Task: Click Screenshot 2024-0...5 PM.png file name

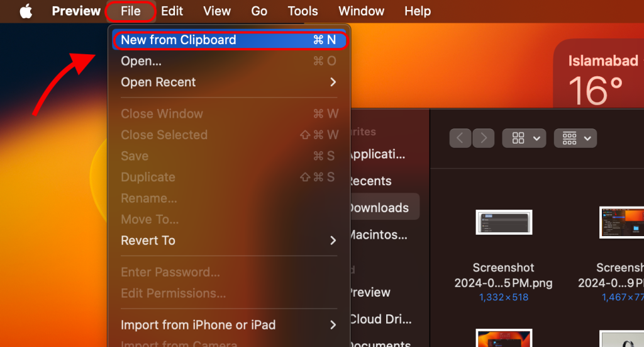Action: click(504, 275)
